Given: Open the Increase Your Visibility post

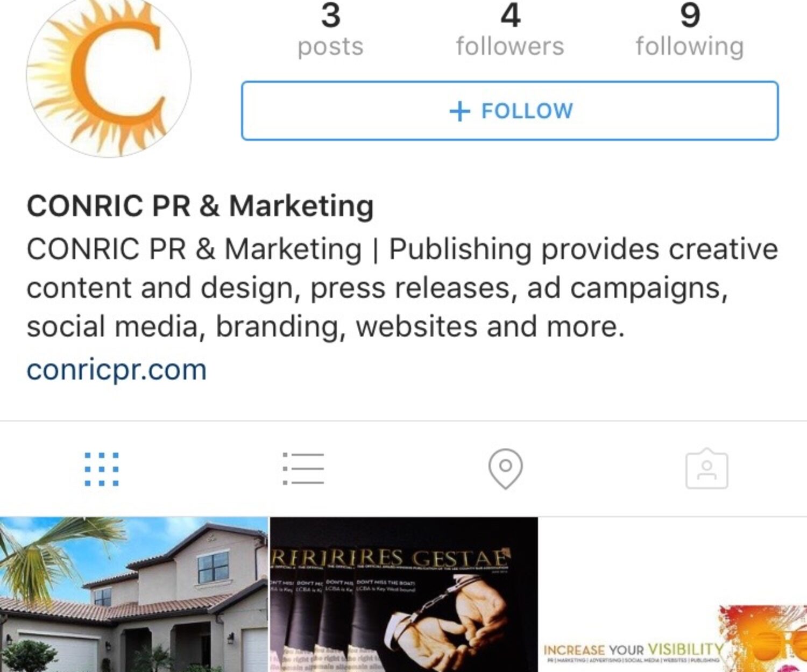Looking at the screenshot, I should (674, 595).
